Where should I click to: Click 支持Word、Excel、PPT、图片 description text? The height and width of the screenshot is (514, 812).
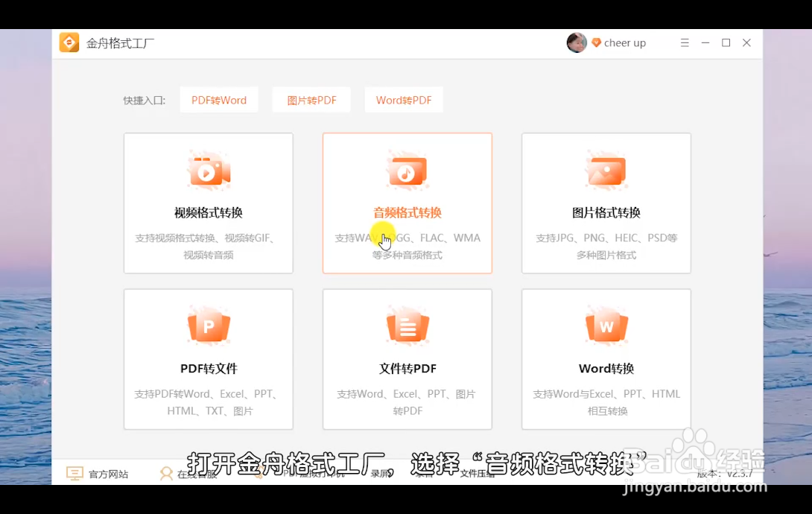[407, 394]
